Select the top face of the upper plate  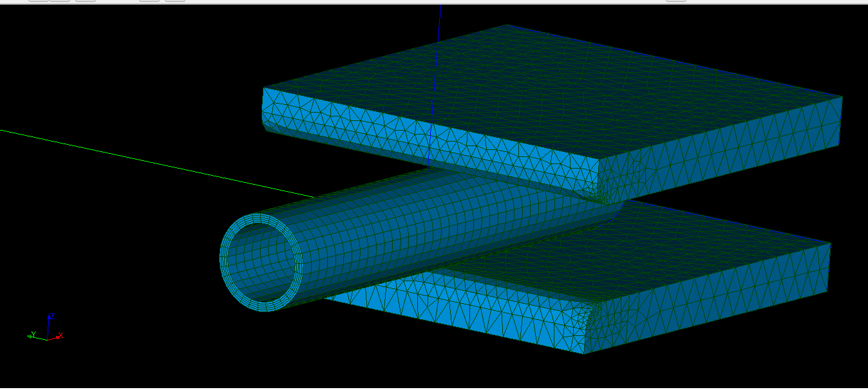point(547,84)
